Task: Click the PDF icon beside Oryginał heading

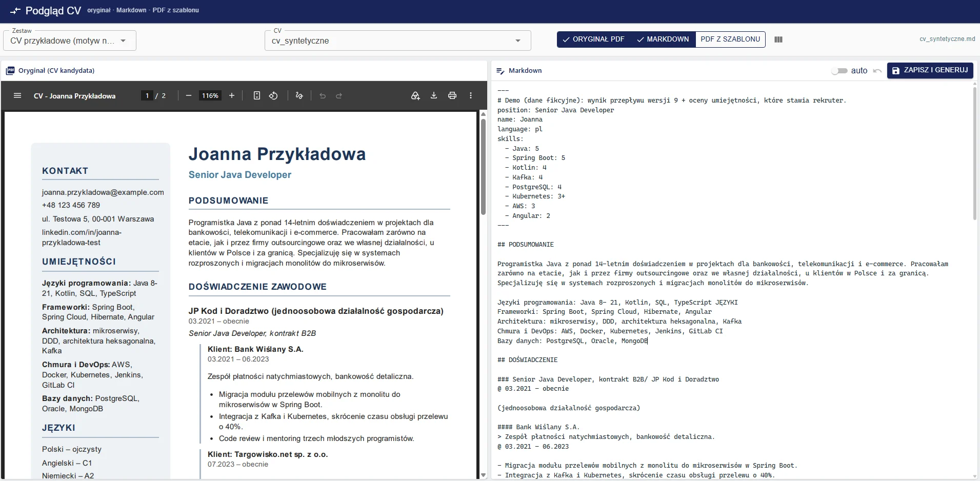Action: pos(10,71)
